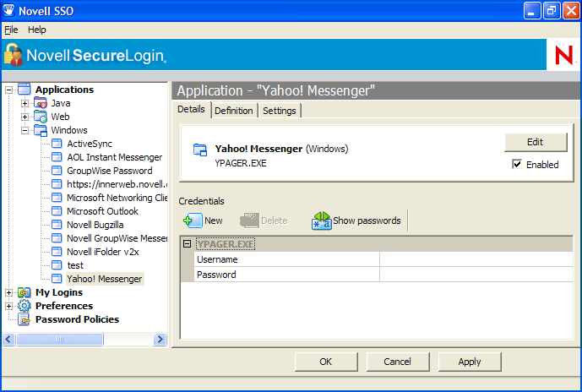The width and height of the screenshot is (582, 392).
Task: Uncheck the Enabled checkbox
Action: tap(517, 164)
